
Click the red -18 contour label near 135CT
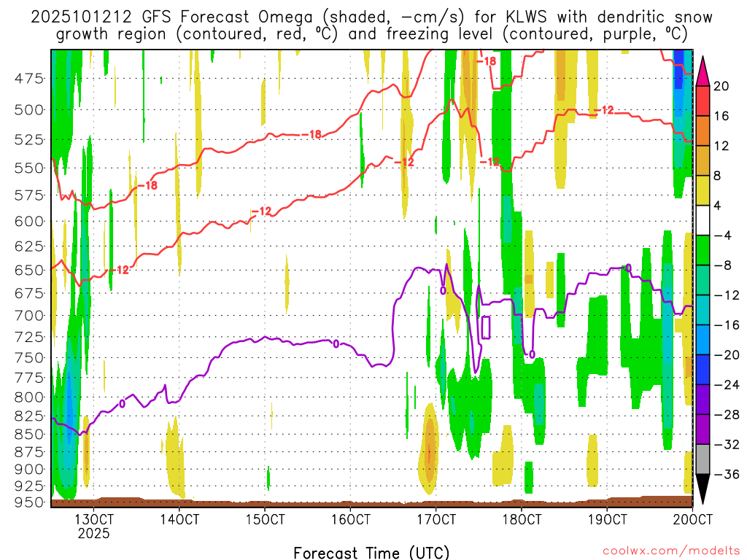[x=147, y=186]
